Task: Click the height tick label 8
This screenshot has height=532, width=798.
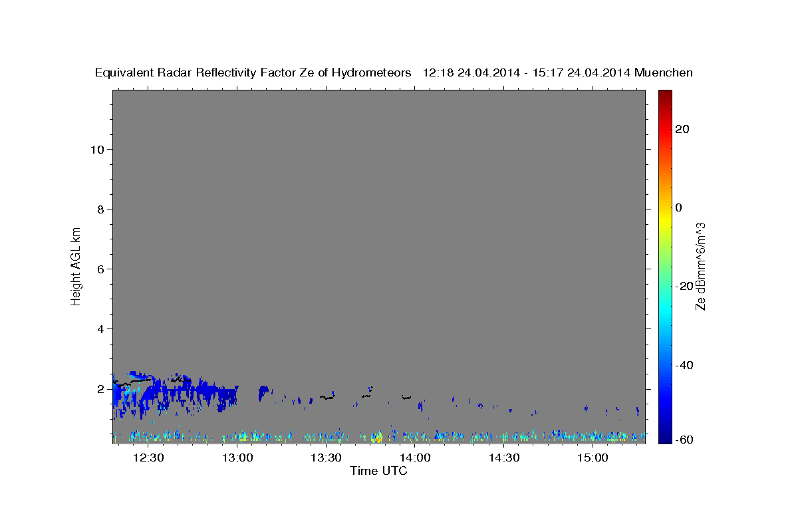Action: 101,209
